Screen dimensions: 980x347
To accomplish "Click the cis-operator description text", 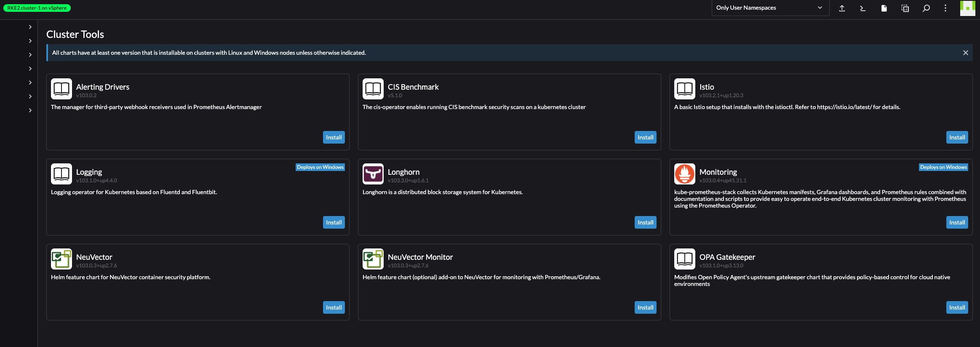I will (474, 107).
